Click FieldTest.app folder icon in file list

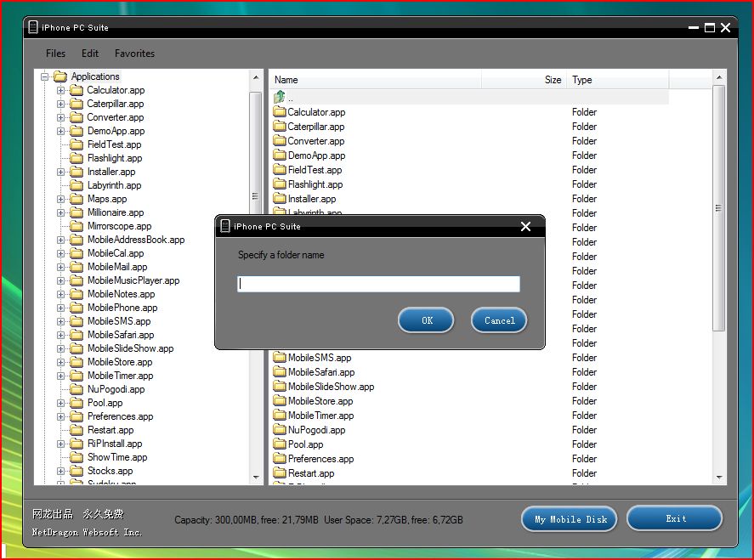click(x=280, y=170)
